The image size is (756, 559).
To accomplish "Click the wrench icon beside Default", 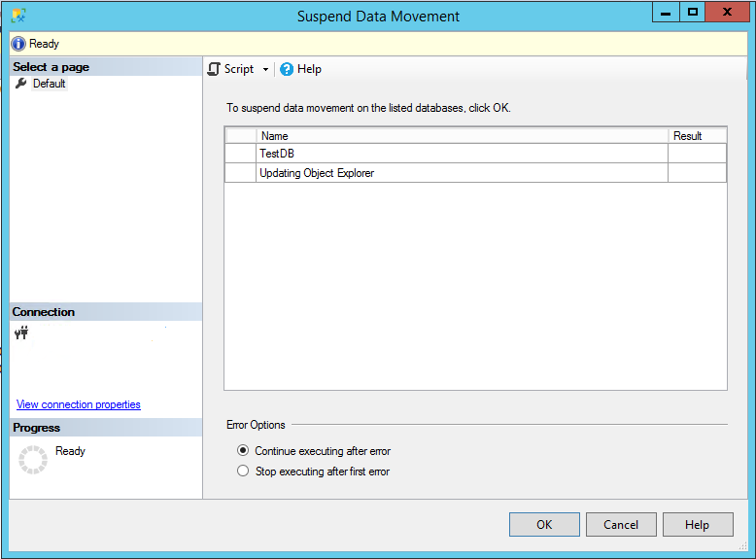I will [x=21, y=84].
